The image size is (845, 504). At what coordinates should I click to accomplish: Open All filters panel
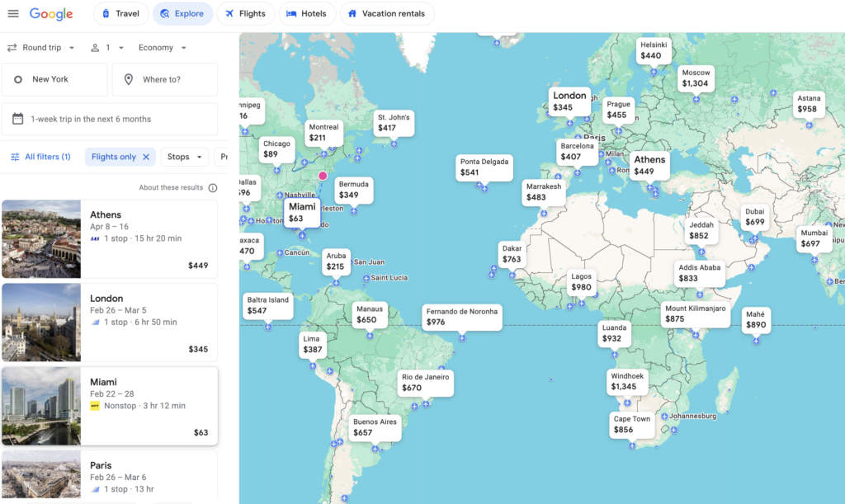point(40,157)
